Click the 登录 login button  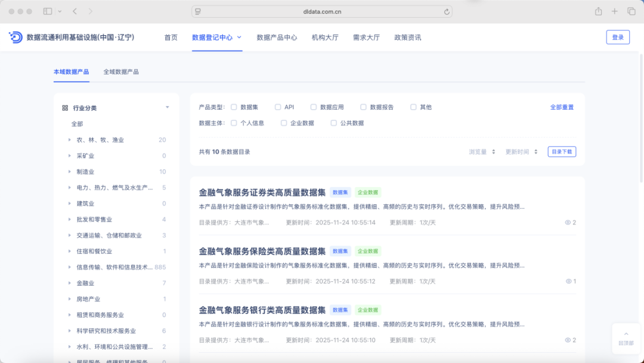(x=617, y=38)
